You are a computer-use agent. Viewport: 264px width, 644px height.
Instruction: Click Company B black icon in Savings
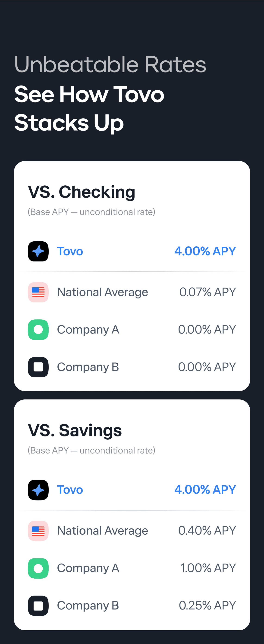pos(38,605)
